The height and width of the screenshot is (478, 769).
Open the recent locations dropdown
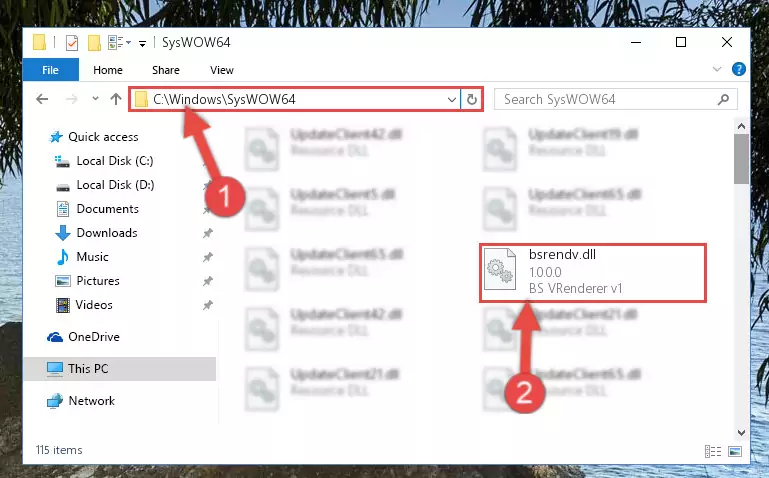click(x=95, y=99)
